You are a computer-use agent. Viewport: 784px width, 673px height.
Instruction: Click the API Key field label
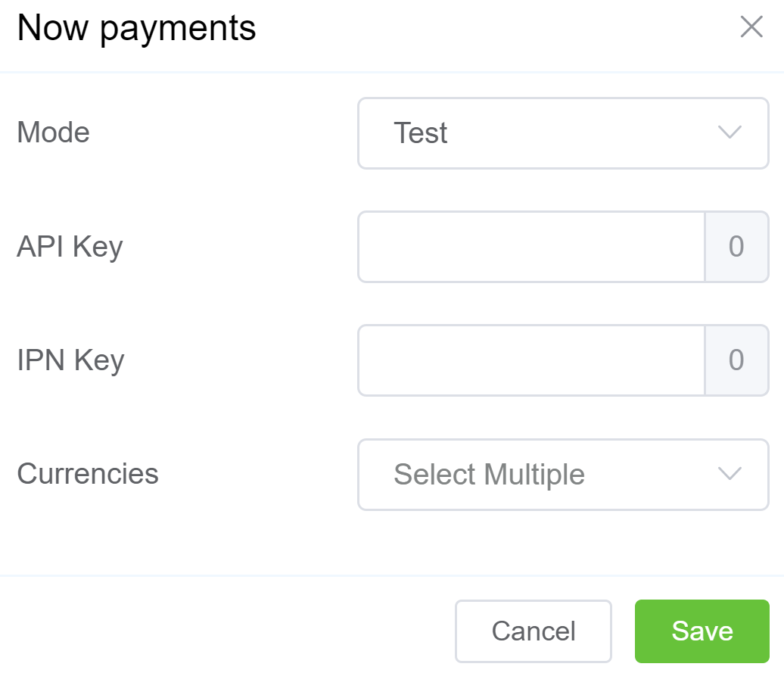(70, 247)
